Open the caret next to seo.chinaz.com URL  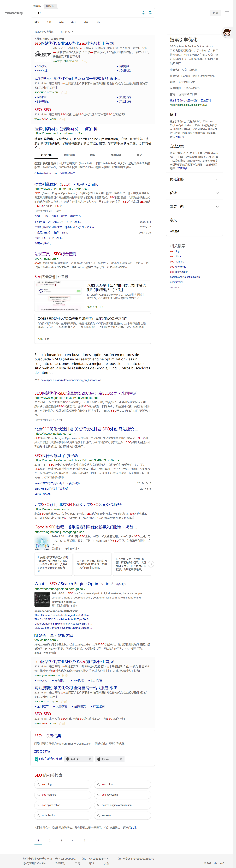pyautogui.click(x=57, y=259)
